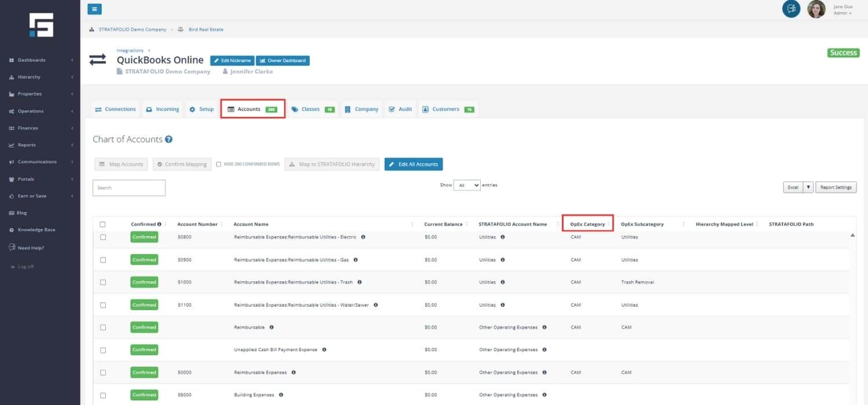Click info icon beside Unapplied Cash Bill Payment Expense
Viewport: 868px width, 405px height.
[x=324, y=350]
